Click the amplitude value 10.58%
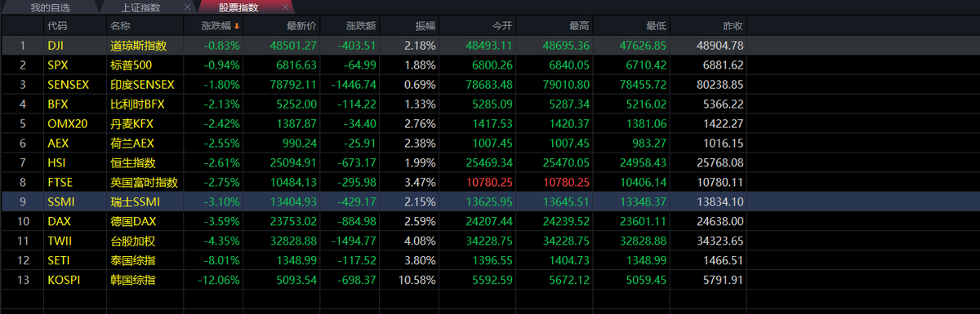 pyautogui.click(x=417, y=280)
